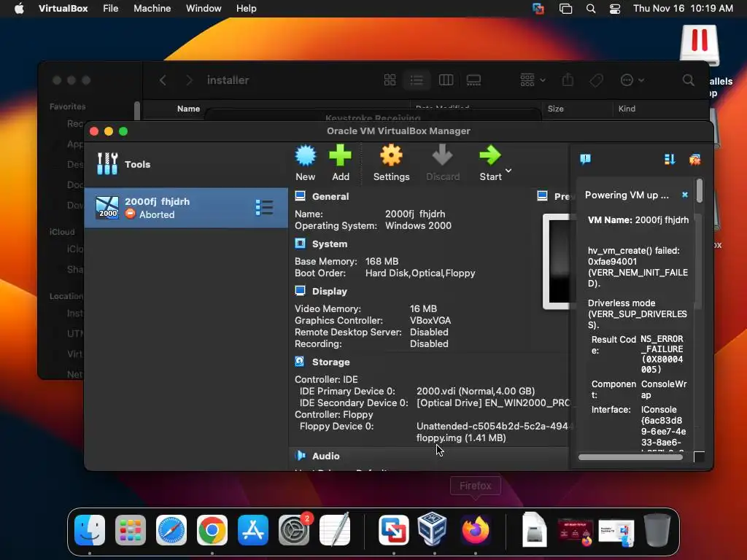Click the Finder back arrow
The height and width of the screenshot is (560, 747).
point(163,80)
